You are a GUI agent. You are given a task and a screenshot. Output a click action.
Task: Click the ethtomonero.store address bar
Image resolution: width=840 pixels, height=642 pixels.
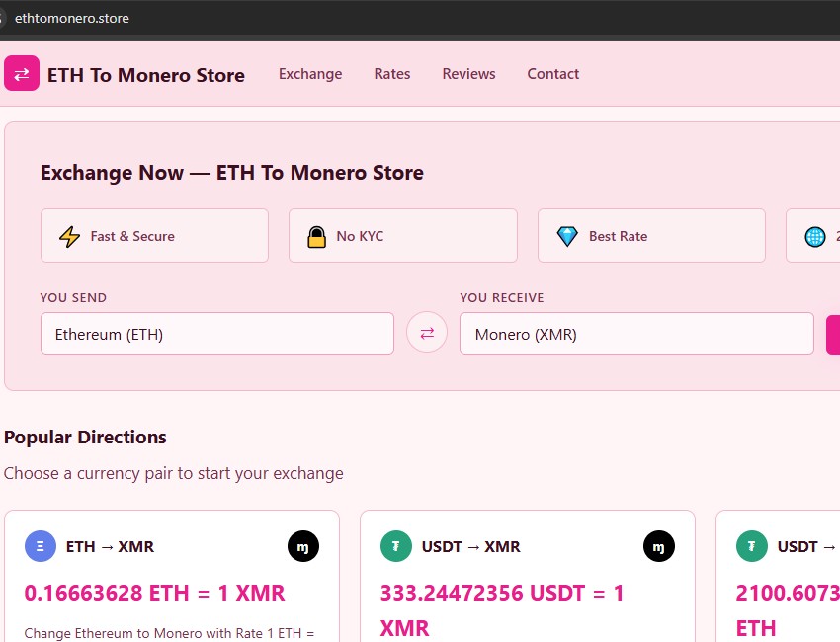pos(71,17)
